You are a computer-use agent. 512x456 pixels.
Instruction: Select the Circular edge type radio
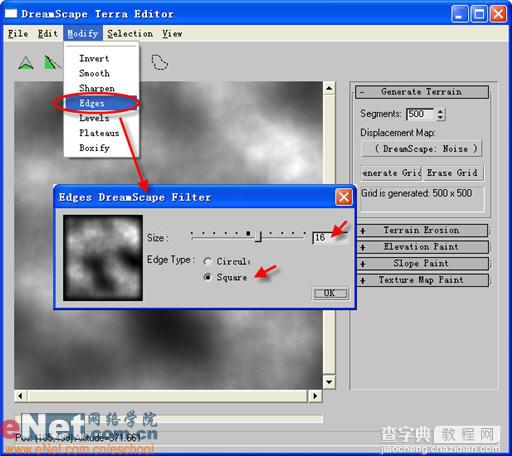tap(208, 261)
